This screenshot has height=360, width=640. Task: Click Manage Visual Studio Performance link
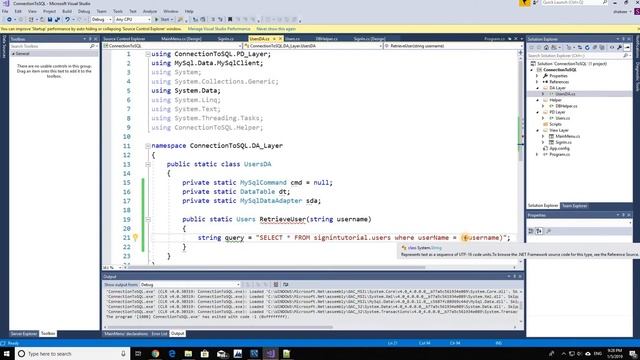[219, 29]
